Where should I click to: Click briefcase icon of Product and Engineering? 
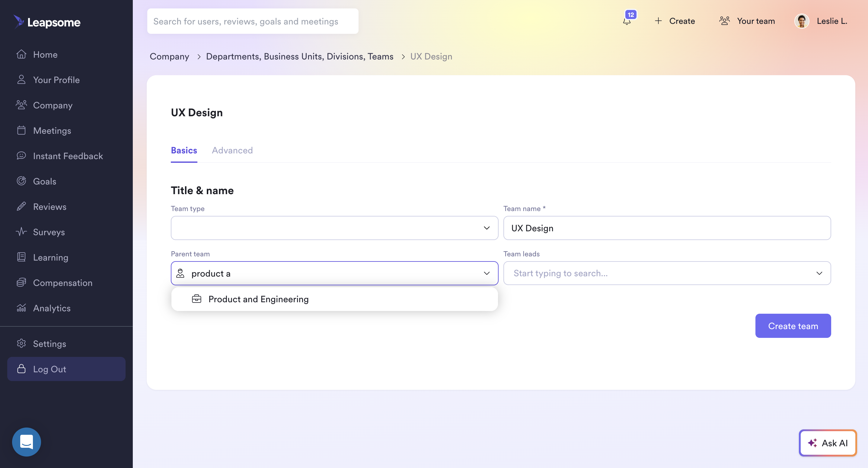point(196,299)
